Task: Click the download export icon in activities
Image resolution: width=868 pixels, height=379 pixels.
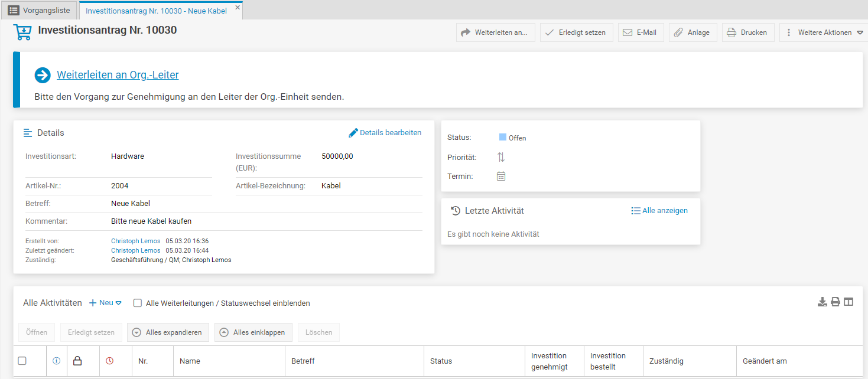Action: (x=822, y=302)
